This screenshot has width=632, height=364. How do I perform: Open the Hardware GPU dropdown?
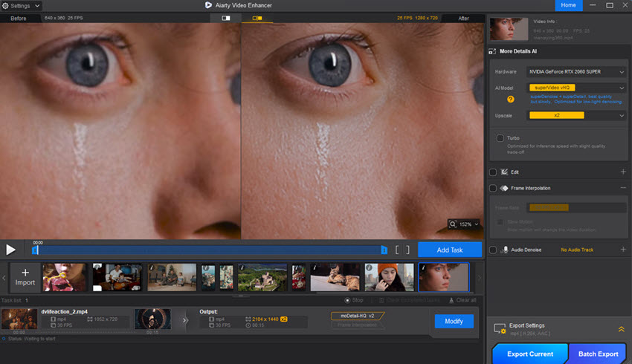[x=576, y=71]
